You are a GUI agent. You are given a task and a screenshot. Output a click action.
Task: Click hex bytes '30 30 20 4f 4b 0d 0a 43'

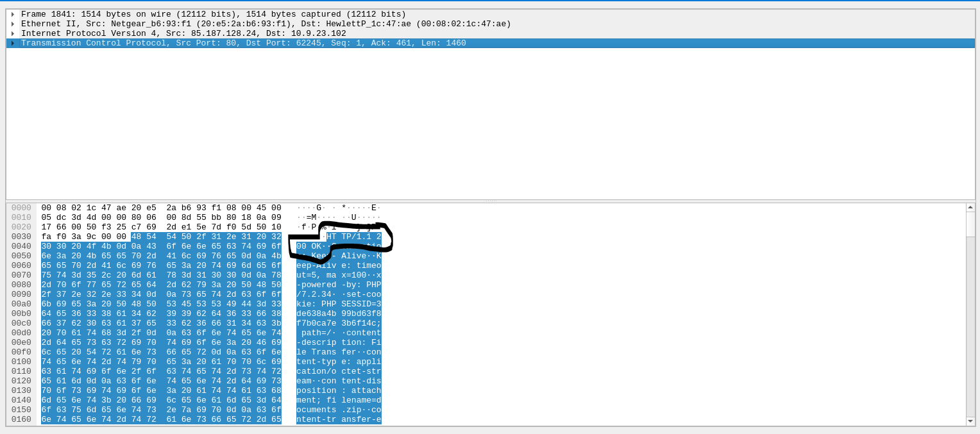pyautogui.click(x=99, y=246)
